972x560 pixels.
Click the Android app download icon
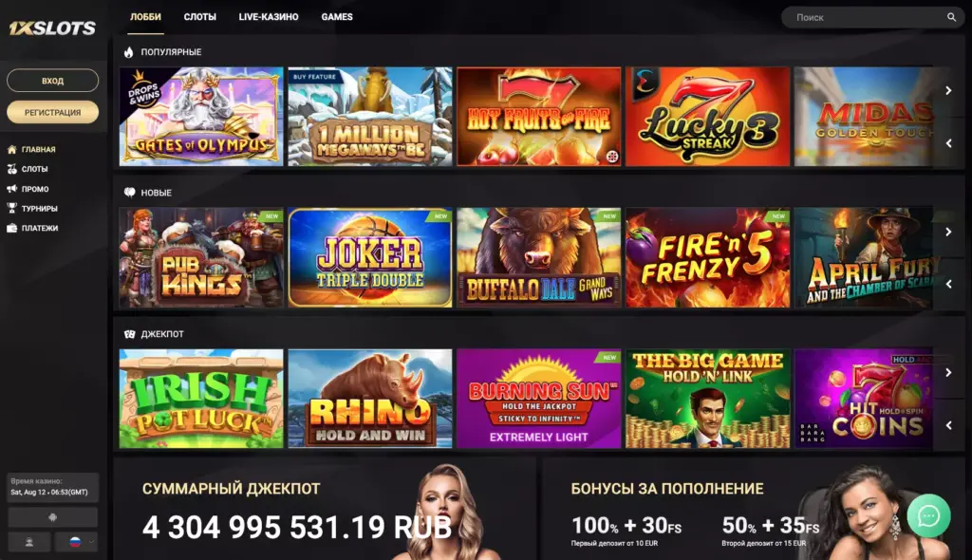point(53,517)
